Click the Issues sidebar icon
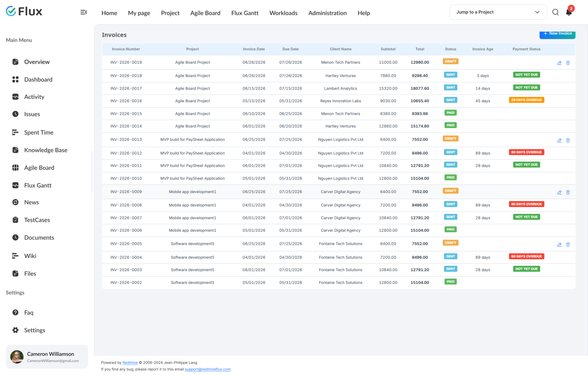Viewport: 588px width, 376px height. pos(15,114)
